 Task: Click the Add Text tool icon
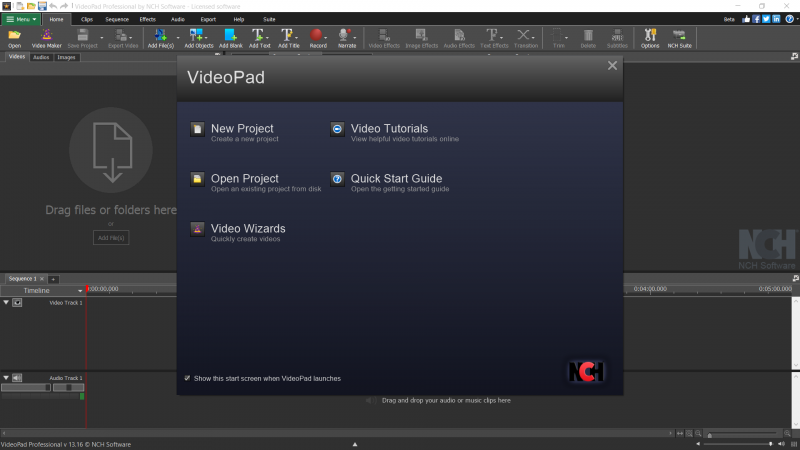(x=259, y=37)
